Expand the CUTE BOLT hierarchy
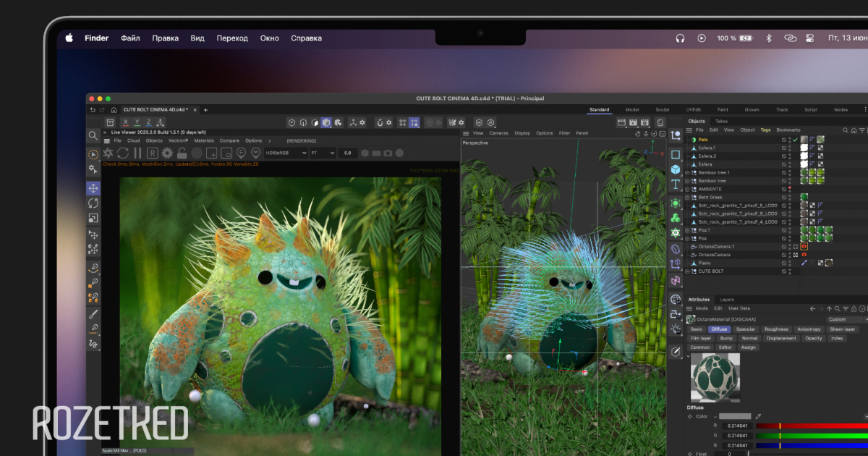This screenshot has width=868, height=456. point(688,271)
